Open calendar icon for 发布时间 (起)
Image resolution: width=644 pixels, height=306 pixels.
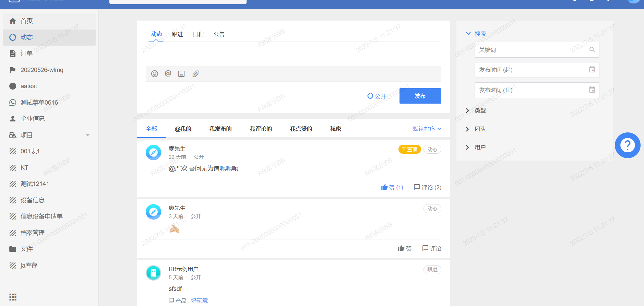pos(592,70)
